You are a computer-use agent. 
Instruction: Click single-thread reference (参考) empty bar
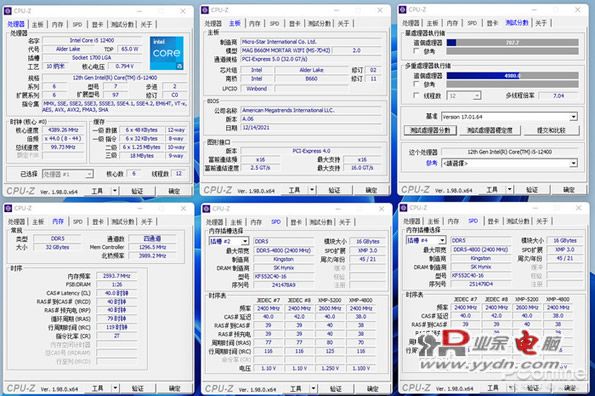512,51
